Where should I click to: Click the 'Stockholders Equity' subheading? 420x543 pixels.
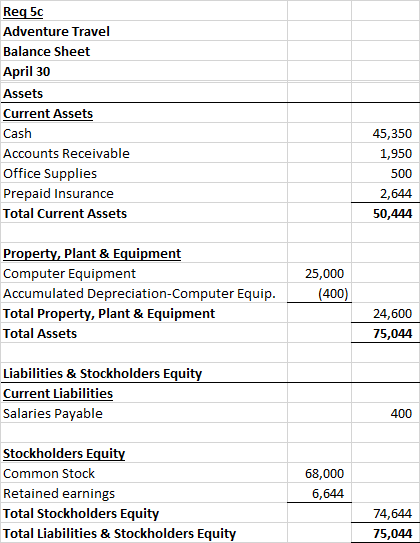pyautogui.click(x=64, y=454)
